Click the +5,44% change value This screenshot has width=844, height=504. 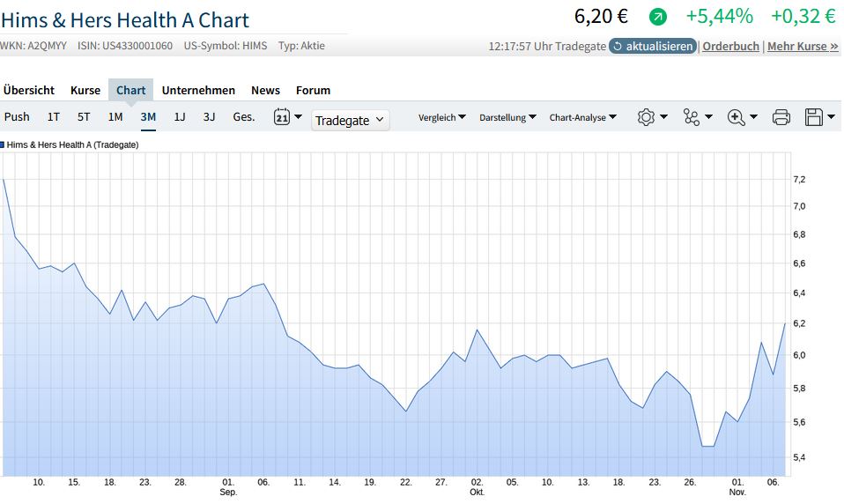[x=720, y=16]
